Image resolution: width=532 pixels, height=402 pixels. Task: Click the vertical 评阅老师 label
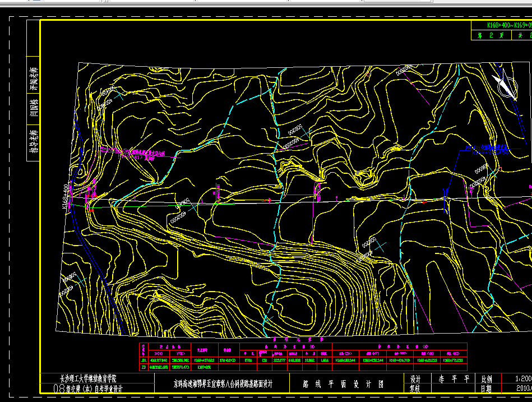pyautogui.click(x=34, y=80)
